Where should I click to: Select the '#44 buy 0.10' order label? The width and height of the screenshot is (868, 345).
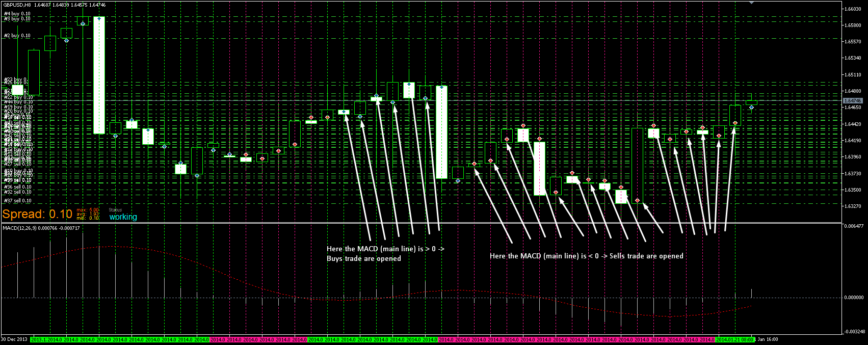pos(18,102)
